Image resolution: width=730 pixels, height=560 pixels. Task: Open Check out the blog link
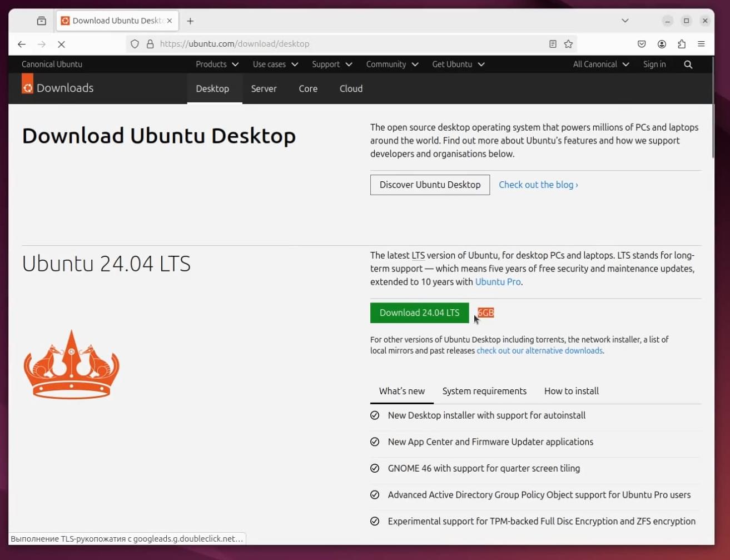tap(538, 185)
